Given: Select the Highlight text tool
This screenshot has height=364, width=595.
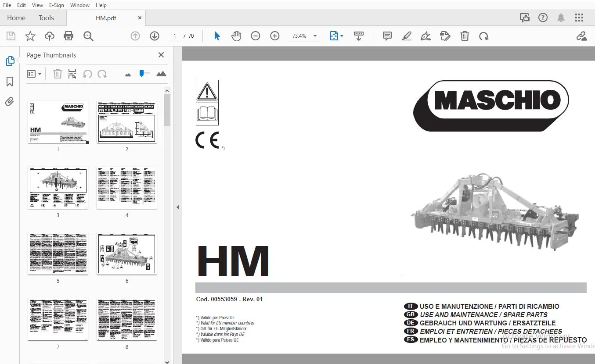Looking at the screenshot, I should [406, 36].
